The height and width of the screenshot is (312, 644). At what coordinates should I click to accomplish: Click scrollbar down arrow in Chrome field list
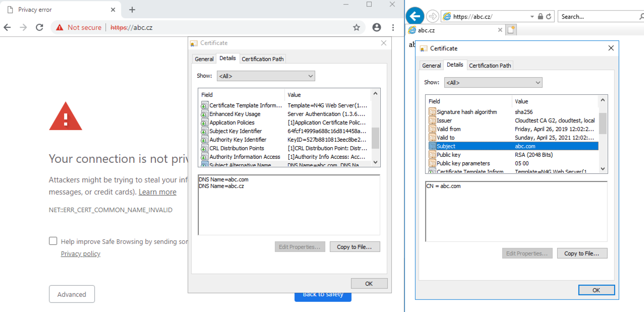(375, 162)
